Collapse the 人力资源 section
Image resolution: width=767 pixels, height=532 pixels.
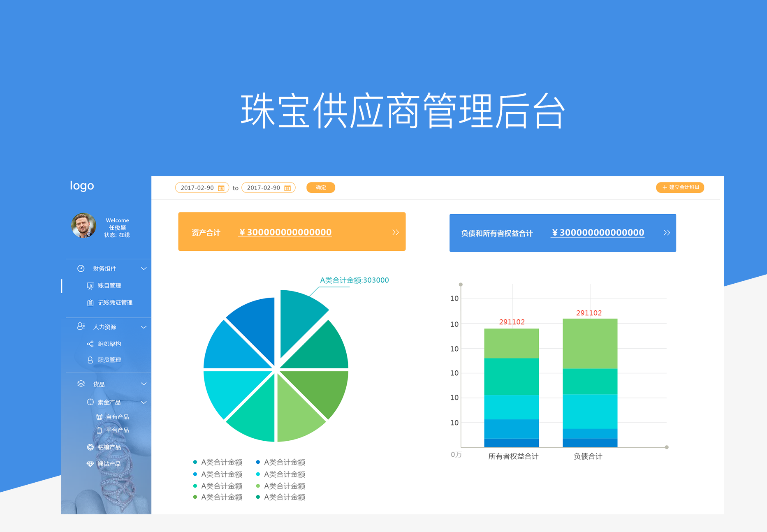(x=144, y=327)
